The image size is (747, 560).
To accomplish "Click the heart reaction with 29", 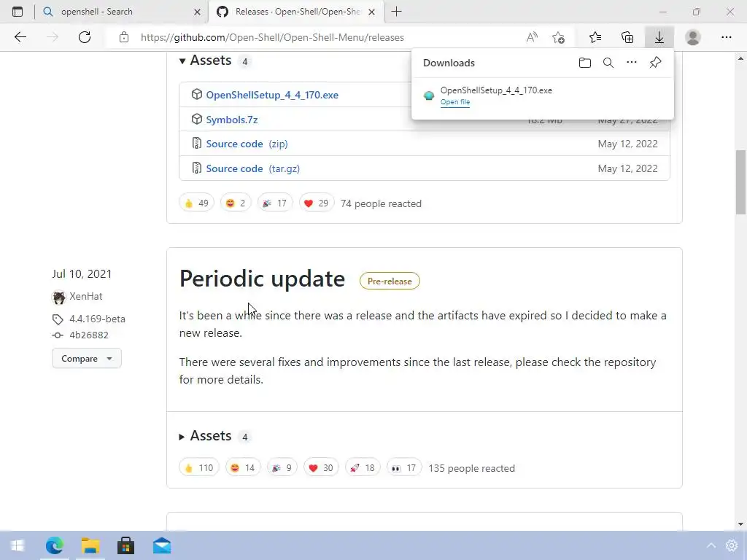I will pyautogui.click(x=317, y=203).
